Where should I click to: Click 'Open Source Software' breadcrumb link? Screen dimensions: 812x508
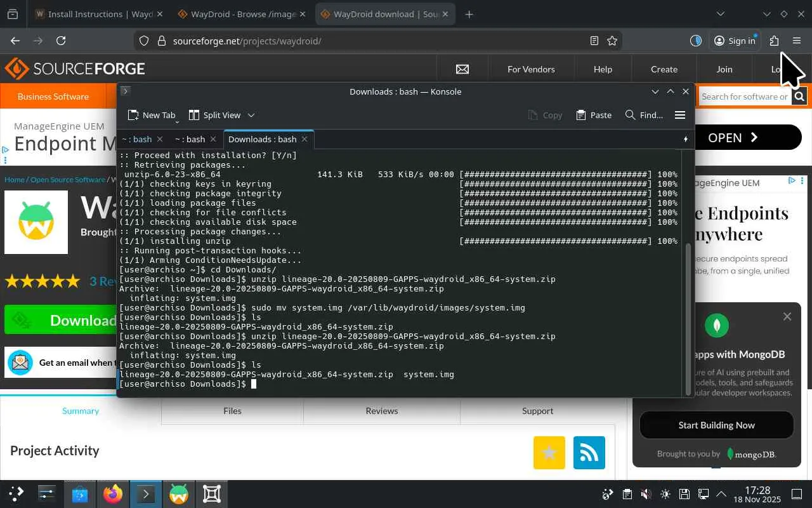68,180
